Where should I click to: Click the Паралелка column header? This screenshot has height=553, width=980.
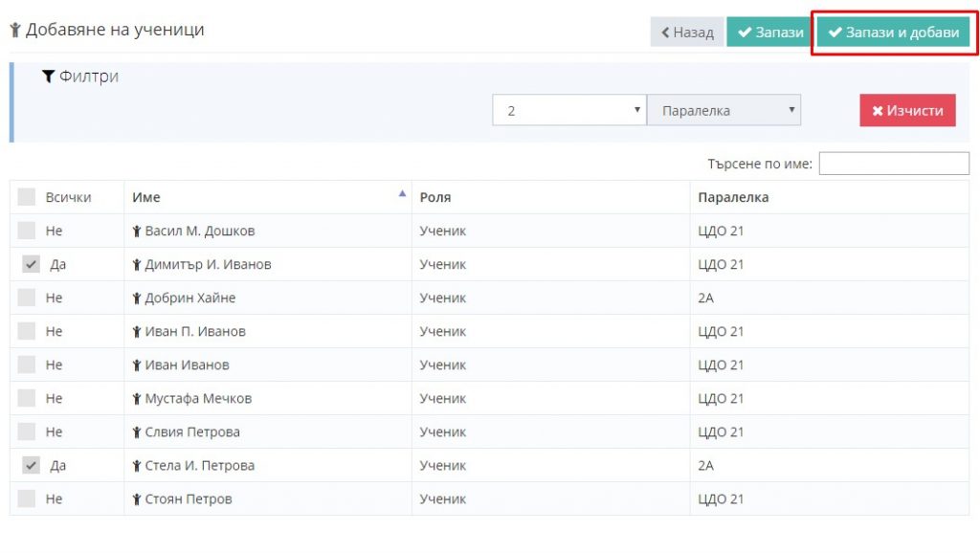733,197
